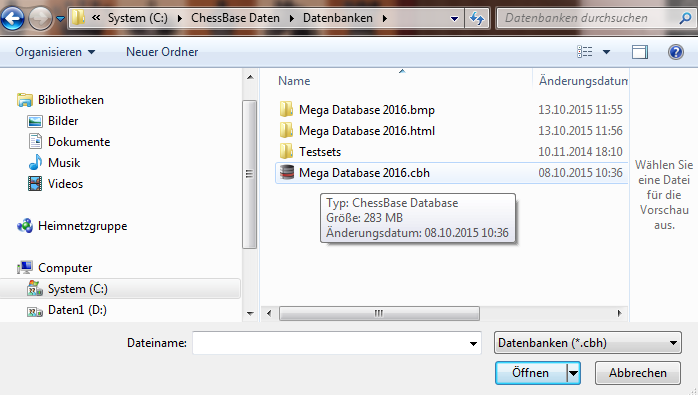Screen dimensions: 698x395
Task: Click the double chevron in address bar
Action: coord(96,18)
